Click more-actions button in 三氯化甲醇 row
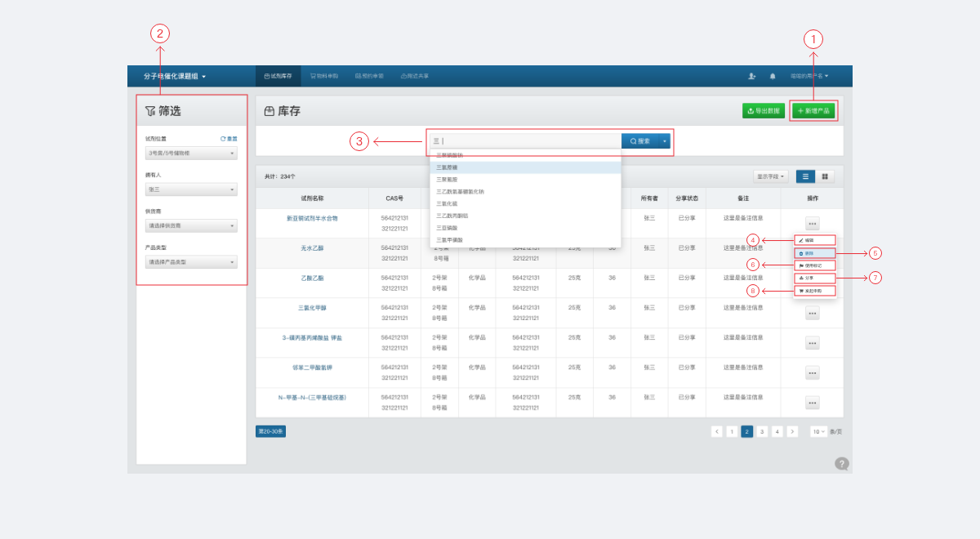980x539 pixels. [813, 313]
